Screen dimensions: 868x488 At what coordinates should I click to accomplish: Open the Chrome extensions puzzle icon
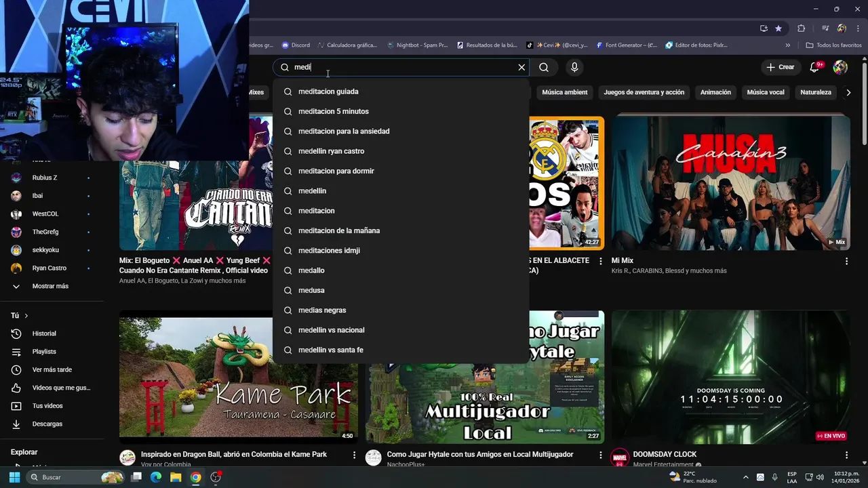[x=801, y=28]
